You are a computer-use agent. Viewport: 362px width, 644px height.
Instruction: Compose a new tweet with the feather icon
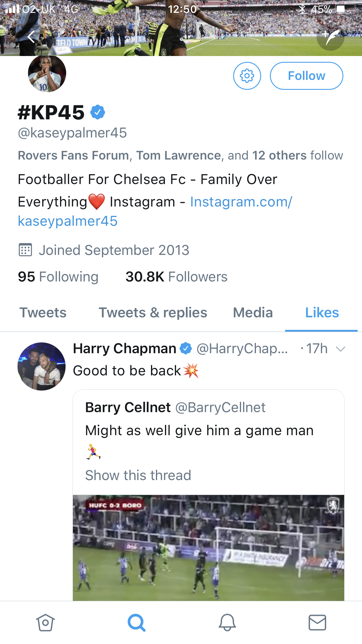(331, 37)
